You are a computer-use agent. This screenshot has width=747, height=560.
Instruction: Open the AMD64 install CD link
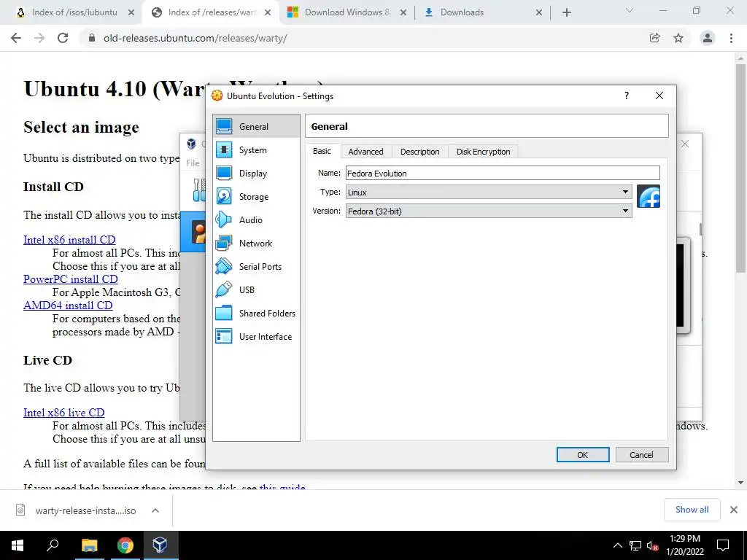tap(68, 306)
